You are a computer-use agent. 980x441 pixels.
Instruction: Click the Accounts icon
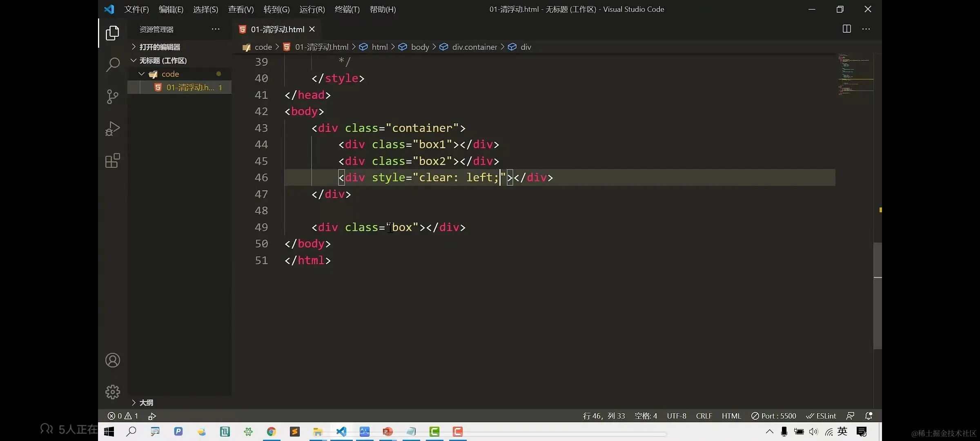click(x=112, y=360)
